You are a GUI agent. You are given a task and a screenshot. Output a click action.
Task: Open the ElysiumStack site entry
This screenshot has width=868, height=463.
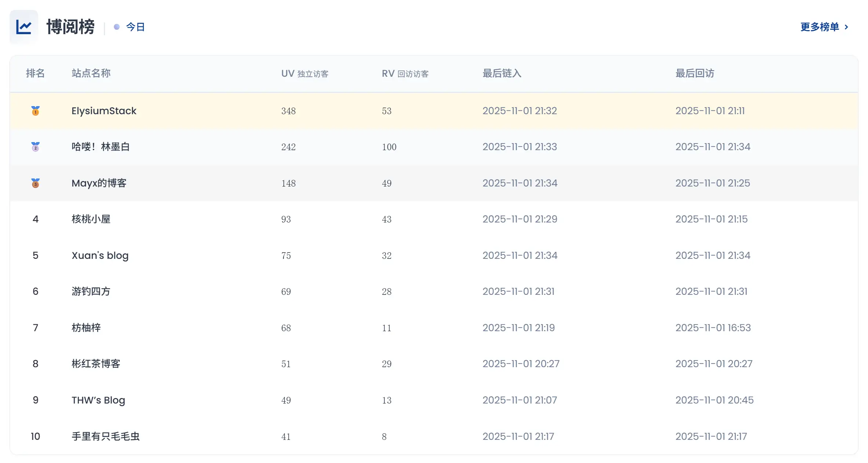tap(104, 111)
